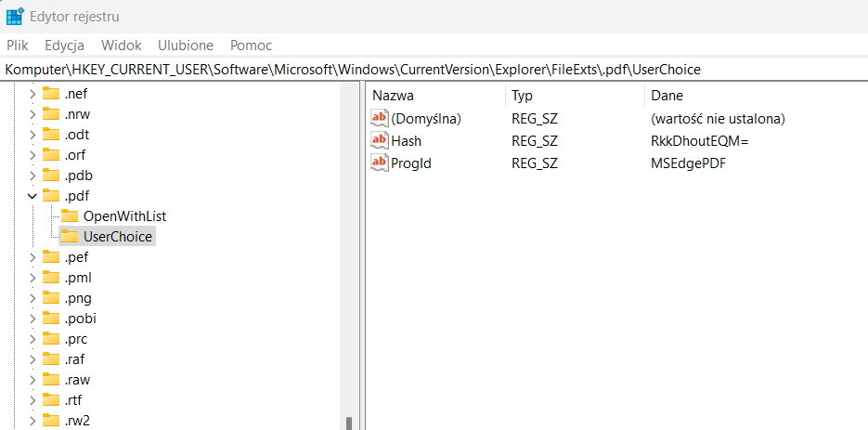Image resolution: width=868 pixels, height=430 pixels.
Task: Click the ab icon of Hash value
Action: pyautogui.click(x=381, y=141)
